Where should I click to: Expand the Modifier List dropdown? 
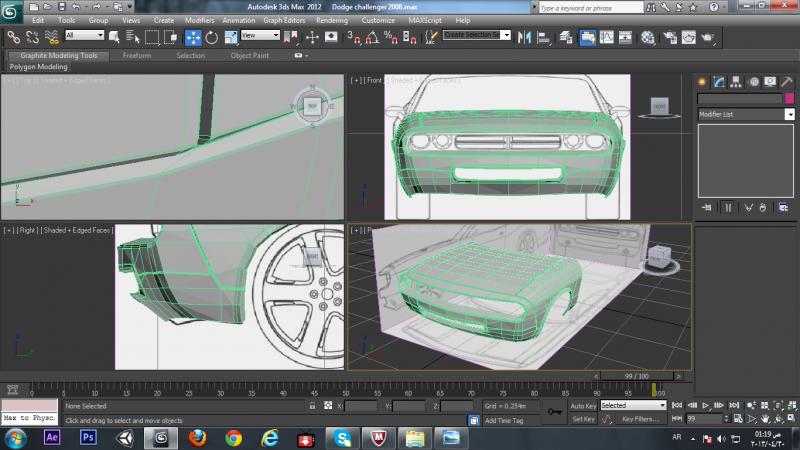click(x=789, y=115)
